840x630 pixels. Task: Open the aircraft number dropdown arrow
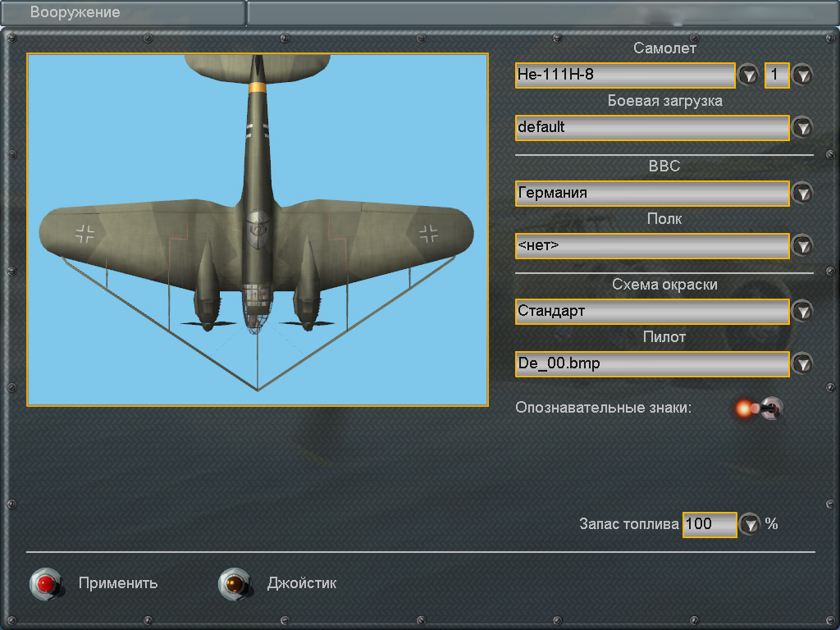(x=802, y=75)
